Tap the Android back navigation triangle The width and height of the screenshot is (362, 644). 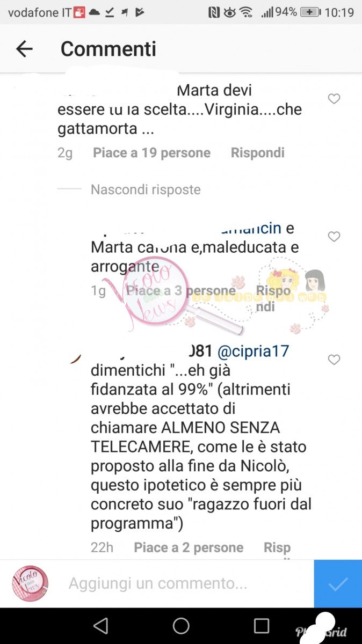(x=100, y=626)
